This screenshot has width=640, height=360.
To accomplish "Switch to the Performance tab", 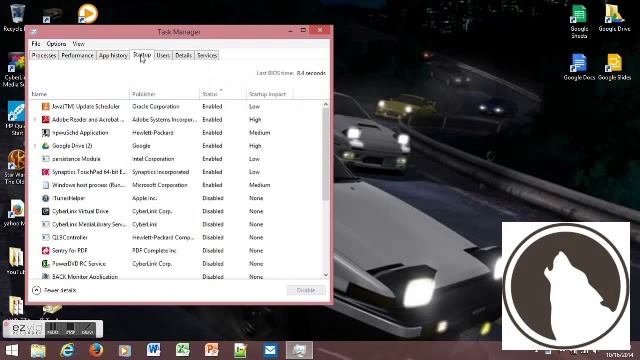I will point(78,56).
